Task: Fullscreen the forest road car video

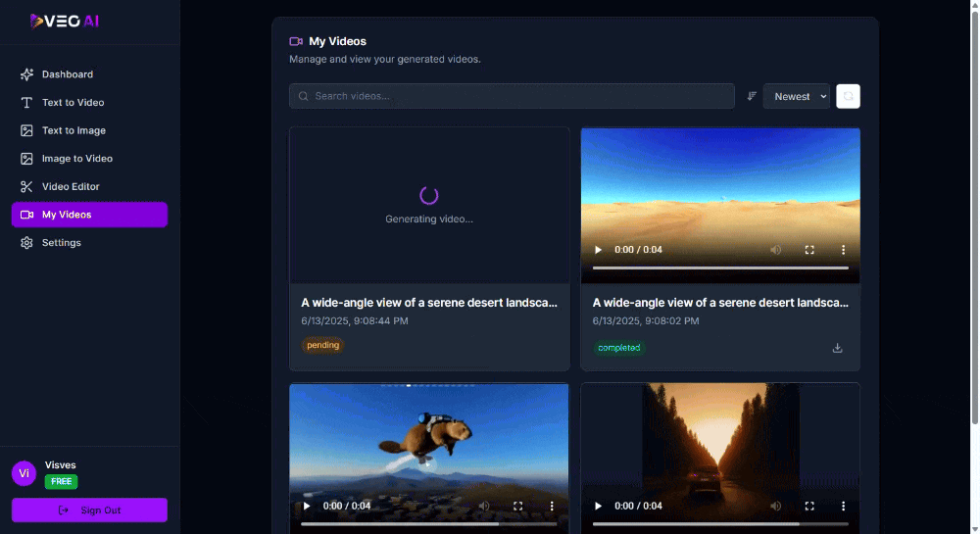Action: [809, 506]
